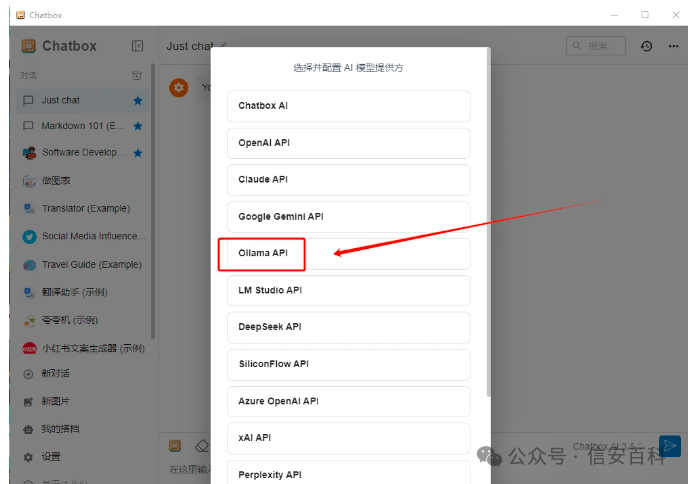Click the robot icon beside 我的搭档
The height and width of the screenshot is (484, 688).
(x=28, y=430)
